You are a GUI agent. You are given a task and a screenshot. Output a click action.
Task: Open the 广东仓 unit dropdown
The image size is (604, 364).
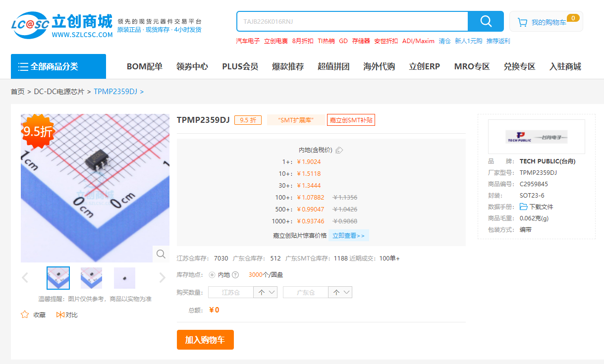340,292
